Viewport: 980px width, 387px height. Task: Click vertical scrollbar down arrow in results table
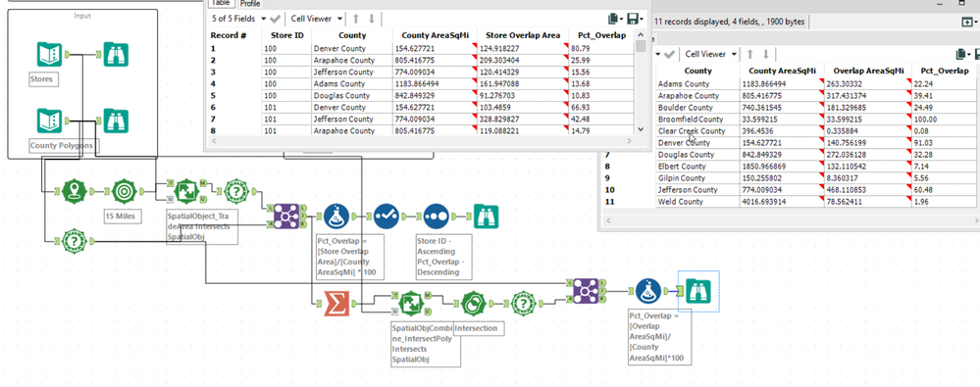click(640, 129)
